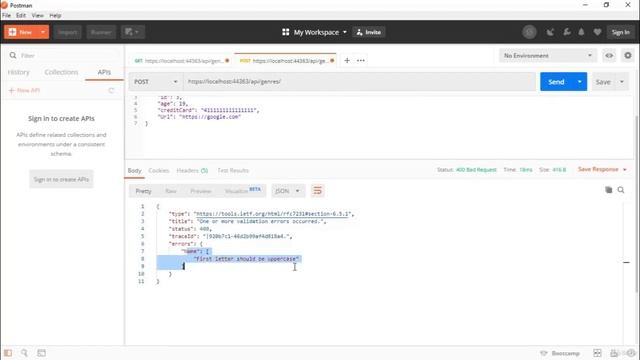Screen dimensions: 640x360
Task: Click the "One or more validation errors occurred." text
Action: click(261, 221)
